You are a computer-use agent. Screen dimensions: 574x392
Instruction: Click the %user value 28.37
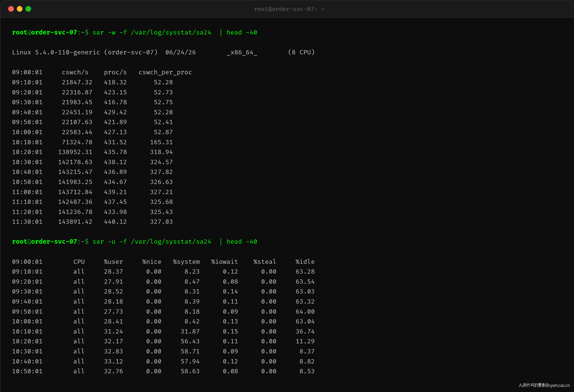pyautogui.click(x=113, y=272)
